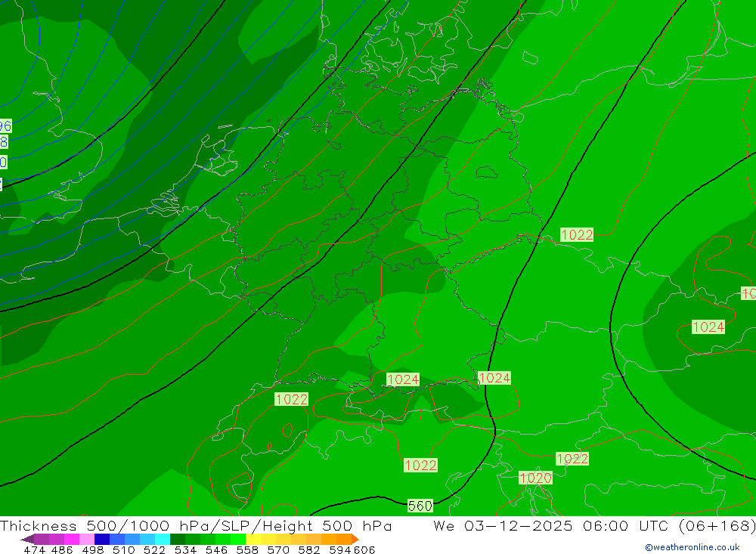756x554 pixels.
Task: Pick the bright yellow legend swatch above 558
Action: [253, 539]
